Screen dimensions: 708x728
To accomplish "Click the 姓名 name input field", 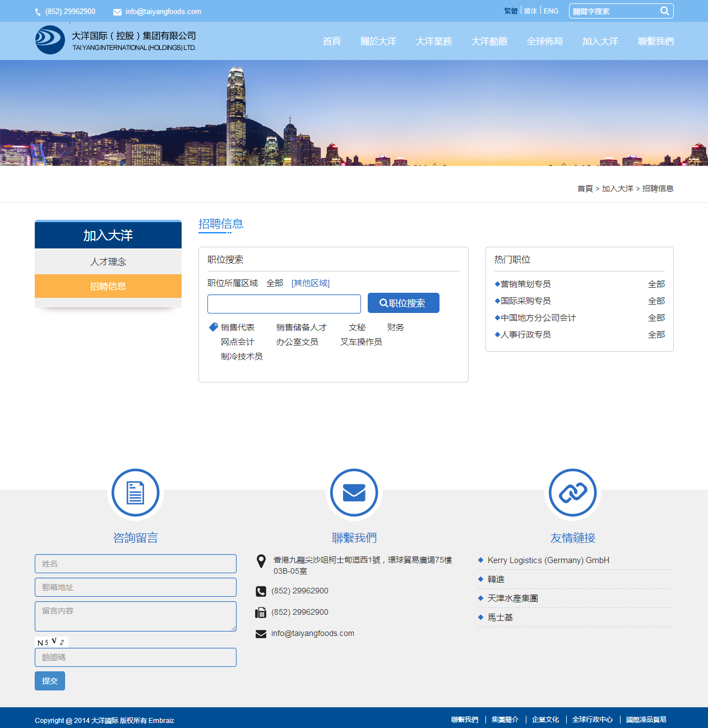I will [136, 564].
